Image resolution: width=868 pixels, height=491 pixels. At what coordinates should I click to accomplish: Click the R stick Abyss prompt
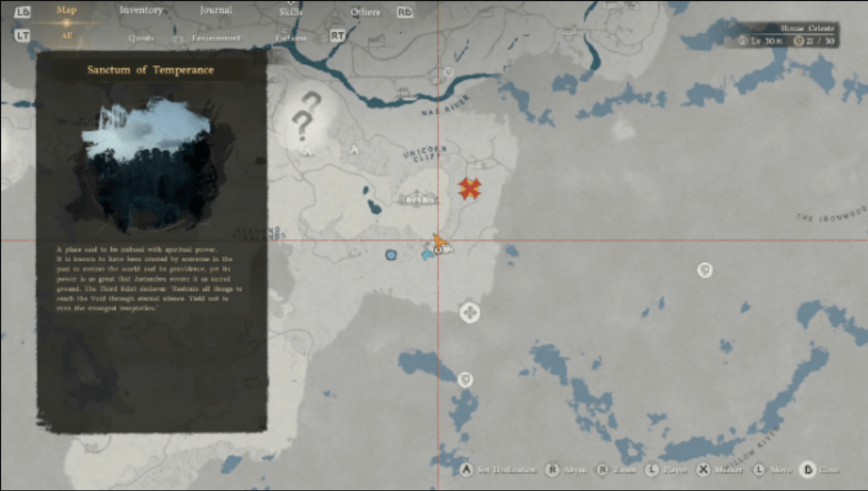(x=566, y=470)
